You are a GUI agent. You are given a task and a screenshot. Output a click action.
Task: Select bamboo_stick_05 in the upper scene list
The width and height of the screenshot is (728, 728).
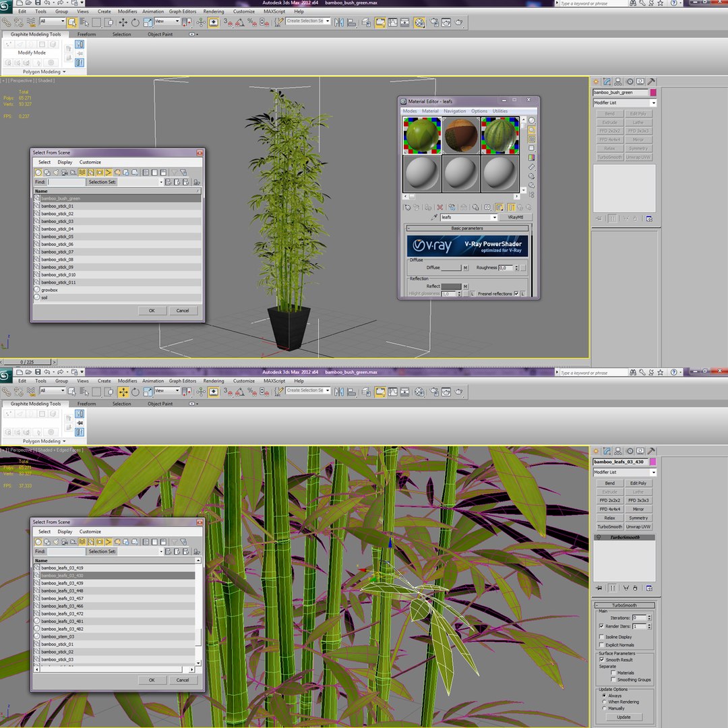117,237
